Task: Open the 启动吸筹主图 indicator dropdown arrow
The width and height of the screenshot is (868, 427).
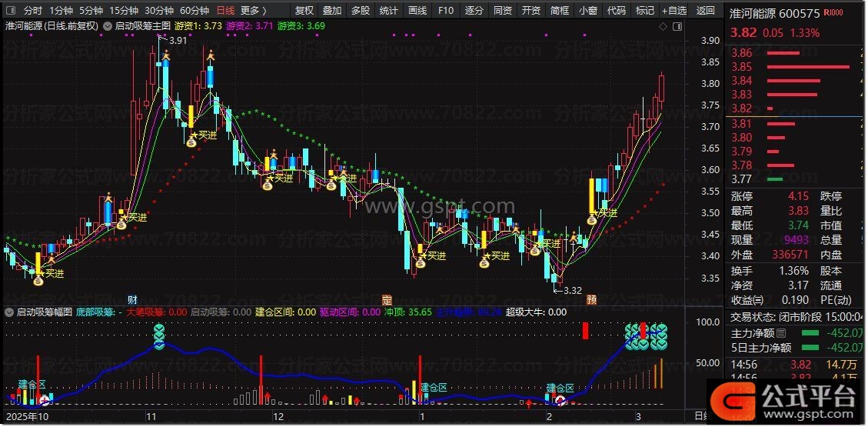Action: tap(107, 26)
